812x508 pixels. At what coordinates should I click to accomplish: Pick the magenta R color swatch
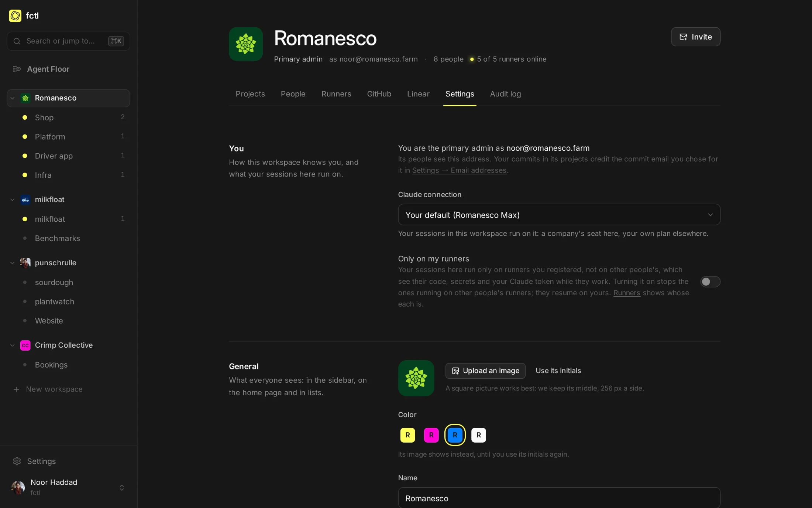pyautogui.click(x=431, y=435)
